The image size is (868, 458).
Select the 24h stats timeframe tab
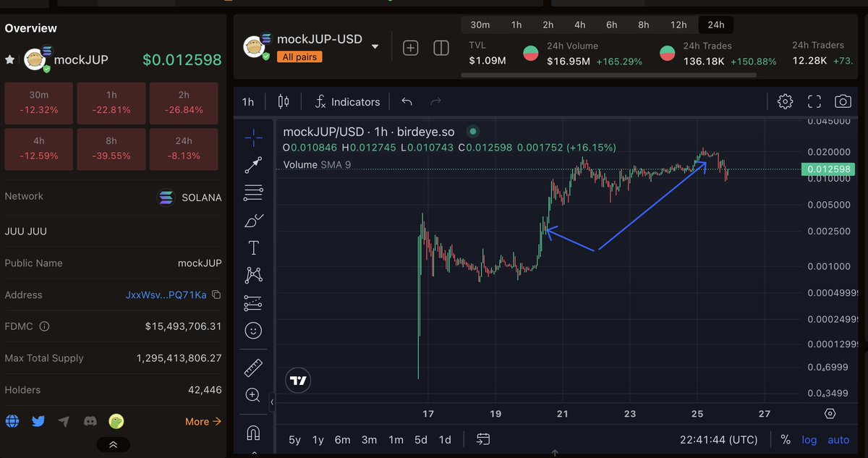click(716, 25)
